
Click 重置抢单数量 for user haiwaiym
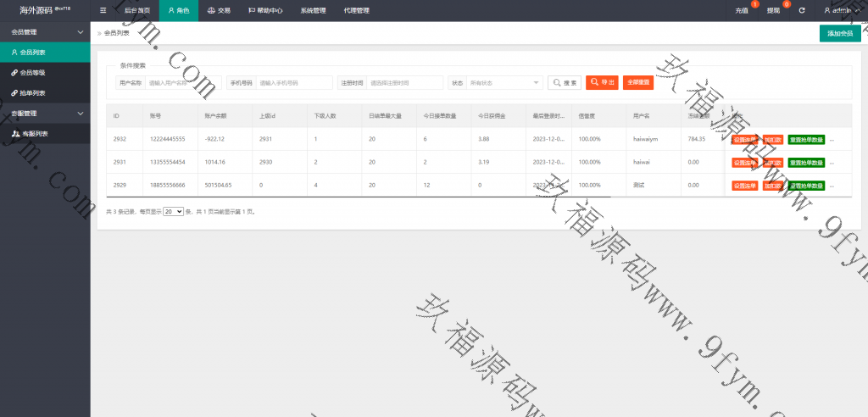[805, 139]
